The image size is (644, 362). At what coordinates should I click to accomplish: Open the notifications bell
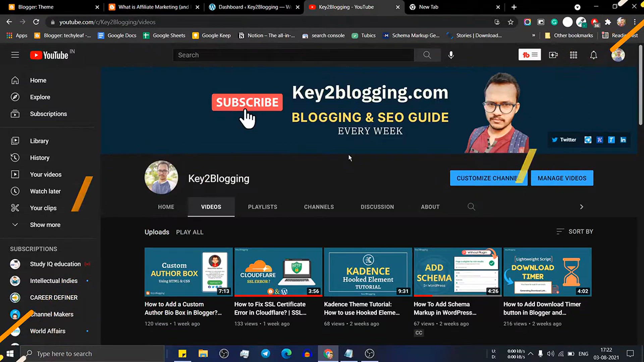tap(593, 55)
